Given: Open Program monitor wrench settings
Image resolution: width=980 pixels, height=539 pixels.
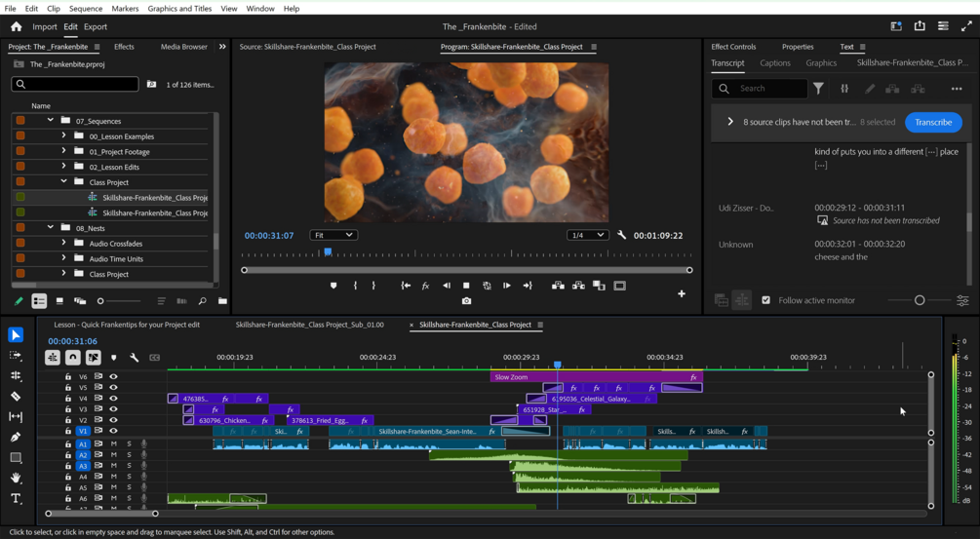Looking at the screenshot, I should (621, 236).
